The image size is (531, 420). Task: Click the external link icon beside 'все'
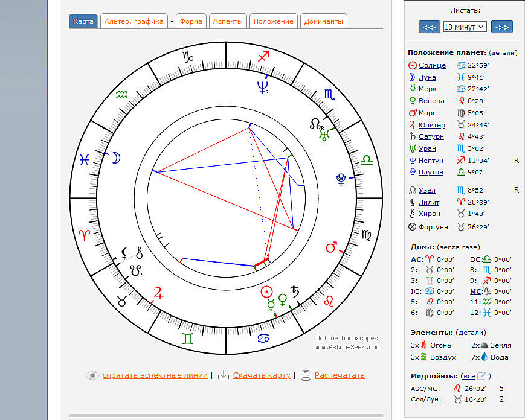point(482,376)
